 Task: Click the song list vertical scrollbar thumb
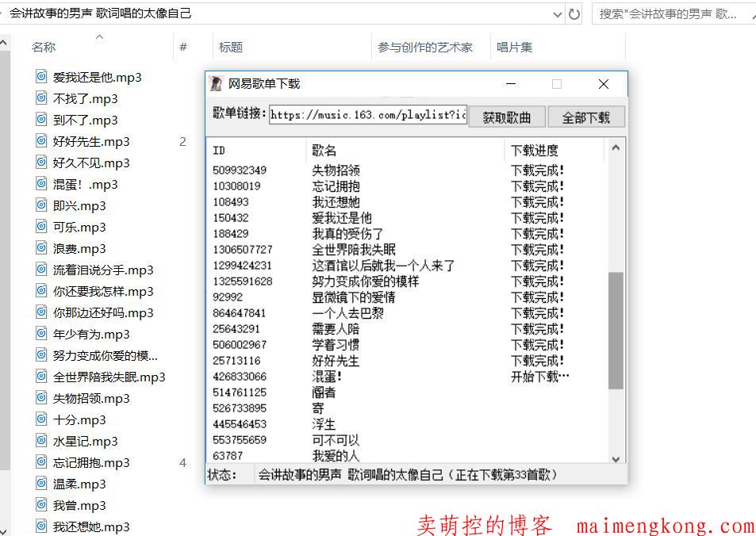[616, 329]
